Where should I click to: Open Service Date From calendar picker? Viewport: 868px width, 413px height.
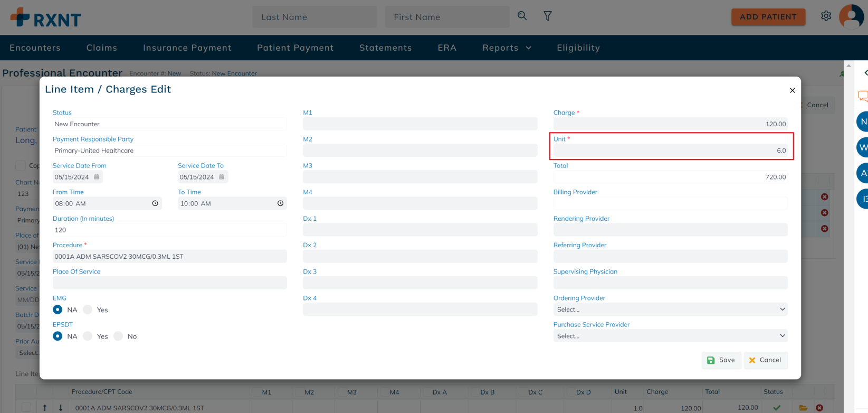pos(97,177)
